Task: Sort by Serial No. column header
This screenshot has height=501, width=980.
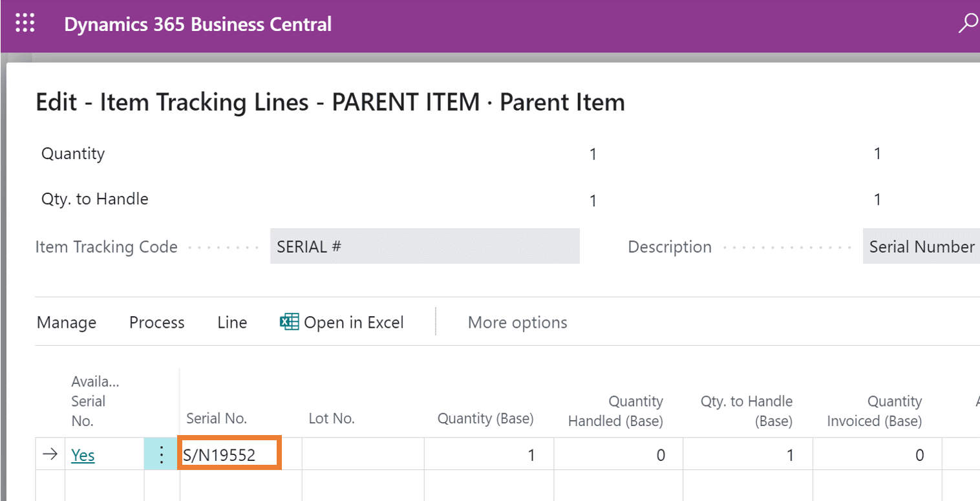Action: 217,418
